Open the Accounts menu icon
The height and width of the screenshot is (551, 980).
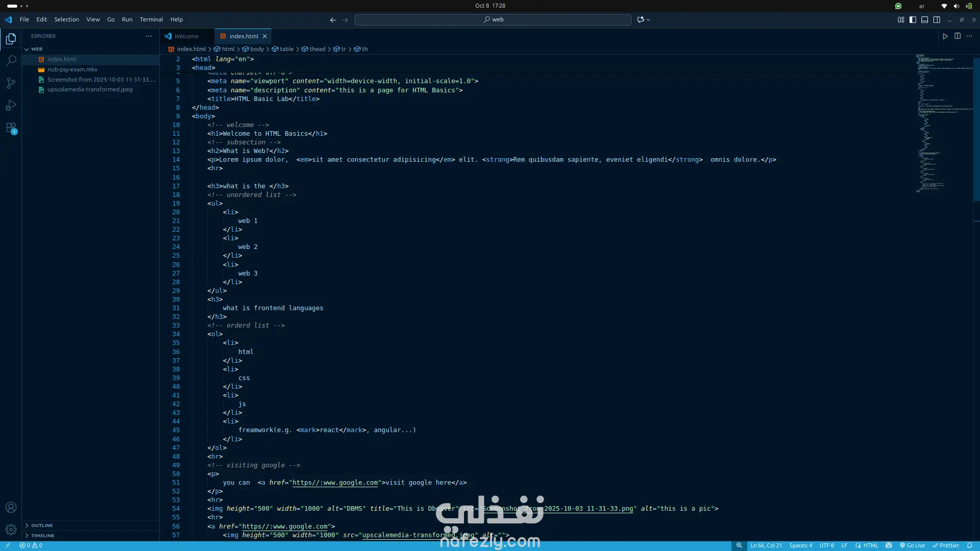click(11, 507)
